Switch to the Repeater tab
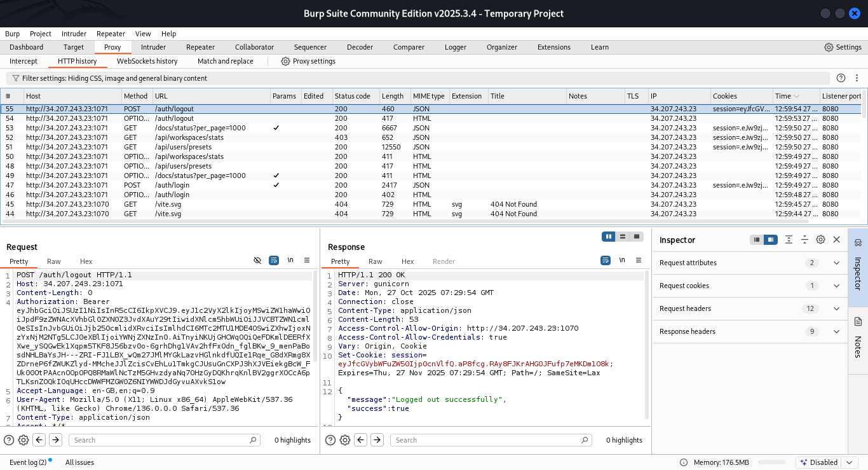 (200, 47)
